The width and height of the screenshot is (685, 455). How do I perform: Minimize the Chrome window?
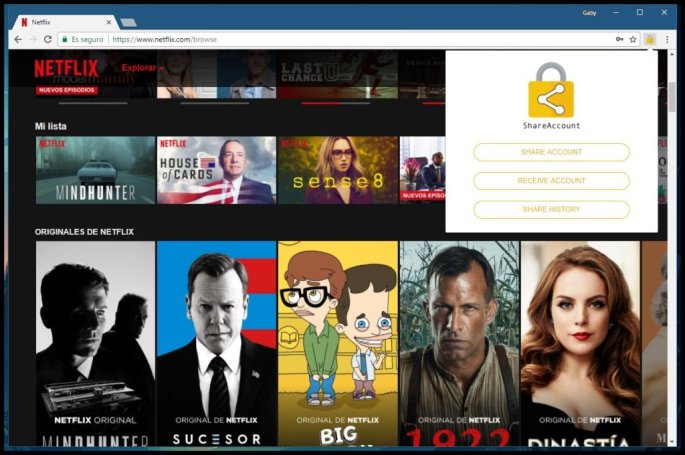coord(616,13)
